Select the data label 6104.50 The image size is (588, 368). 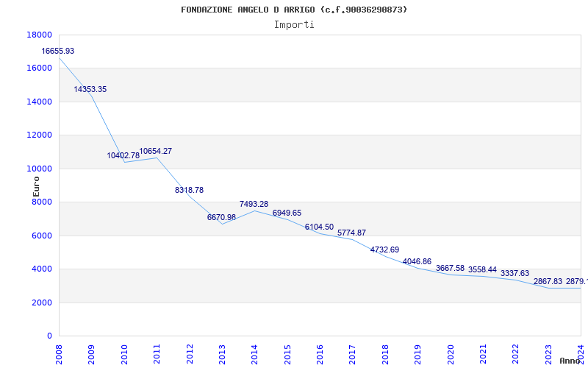[319, 227]
